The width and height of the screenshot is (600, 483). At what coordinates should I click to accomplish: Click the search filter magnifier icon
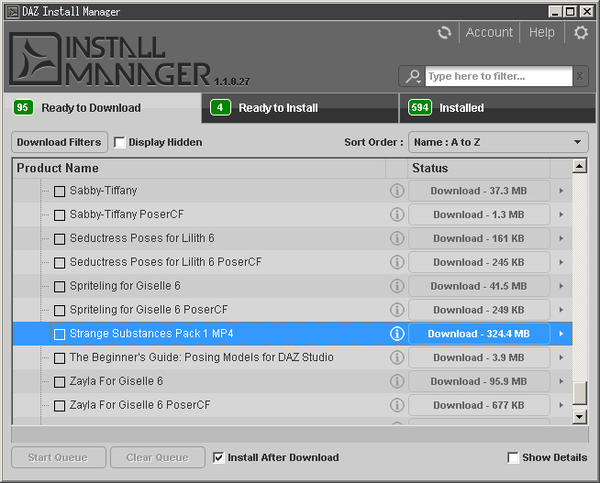point(413,76)
